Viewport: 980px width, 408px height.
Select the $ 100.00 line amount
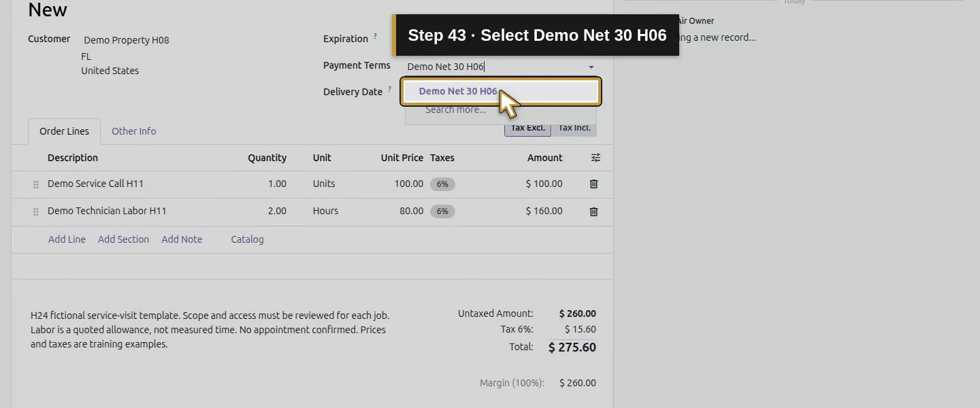(x=544, y=184)
